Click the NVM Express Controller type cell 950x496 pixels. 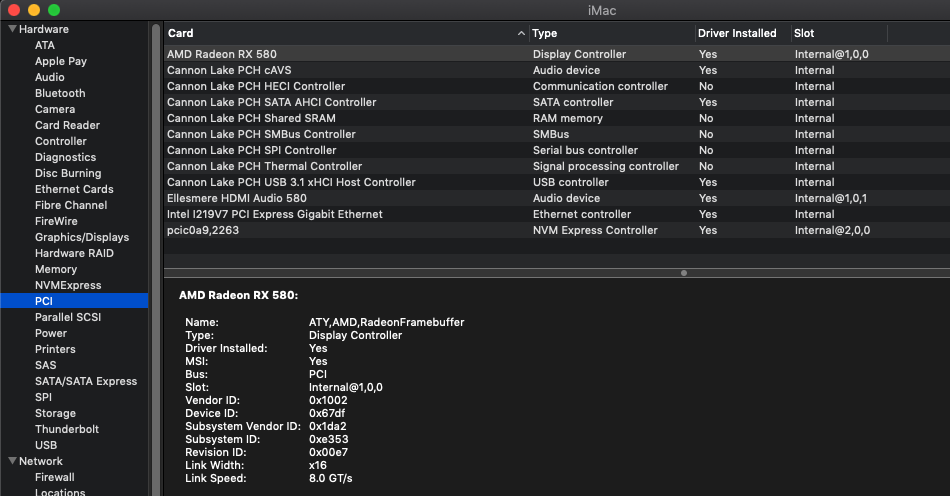click(595, 230)
